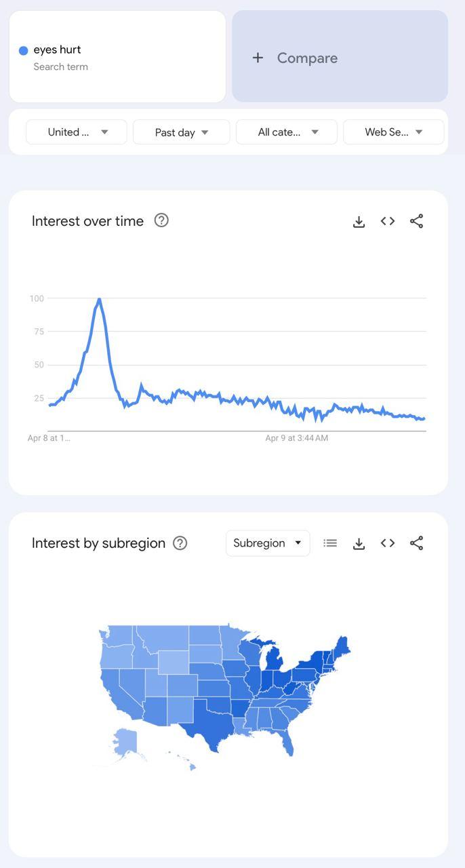
Task: Select Texas on the subregion map
Action: tap(209, 723)
